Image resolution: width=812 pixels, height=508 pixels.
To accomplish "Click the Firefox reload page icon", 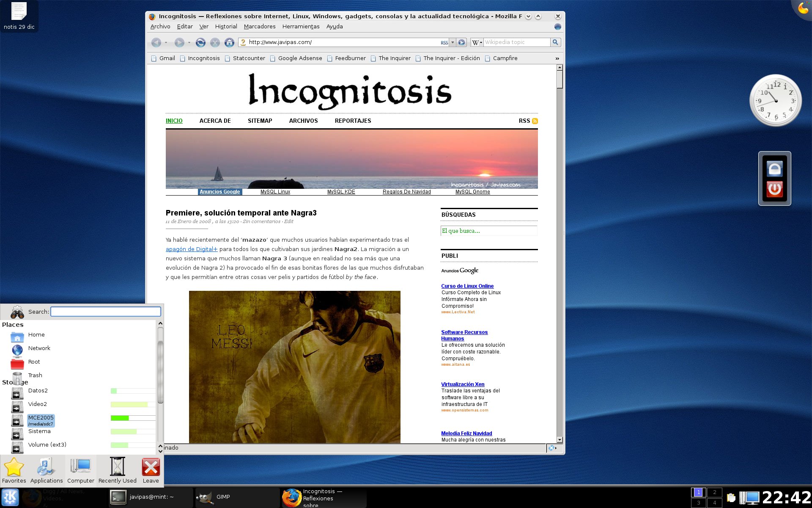I will tap(200, 42).
